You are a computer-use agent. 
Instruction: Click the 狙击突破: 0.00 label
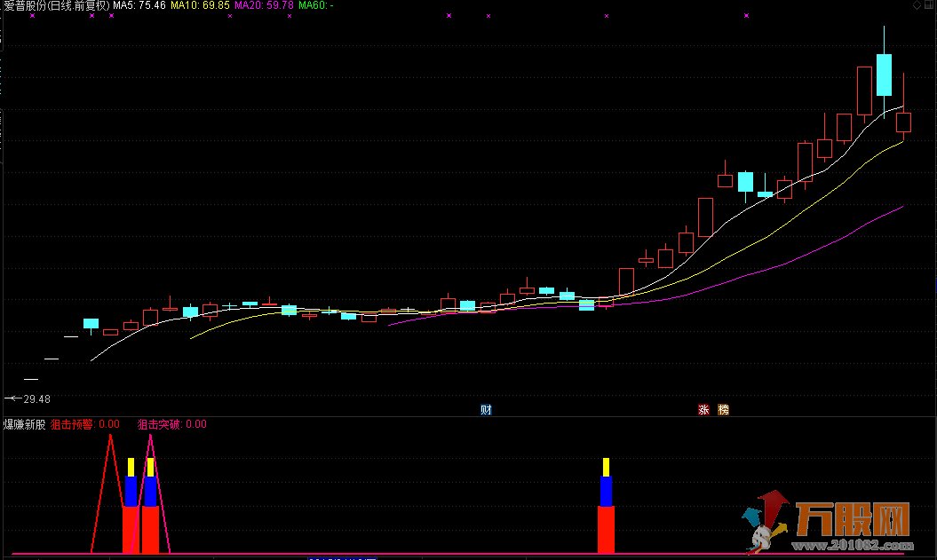[172, 424]
